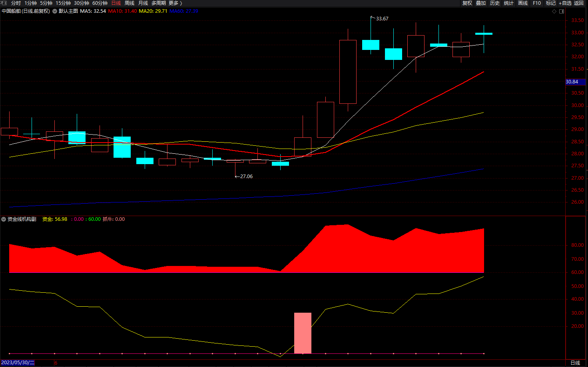
Task: Click the panel collapse icon beside 分时
Action: click(x=4, y=3)
